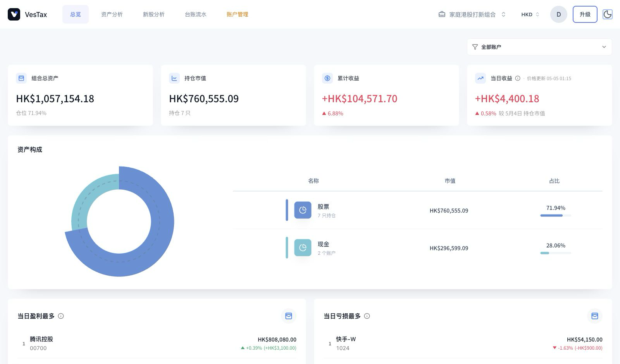620x364 pixels.
Task: Open the 全部账户 filter dropdown
Action: [539, 47]
